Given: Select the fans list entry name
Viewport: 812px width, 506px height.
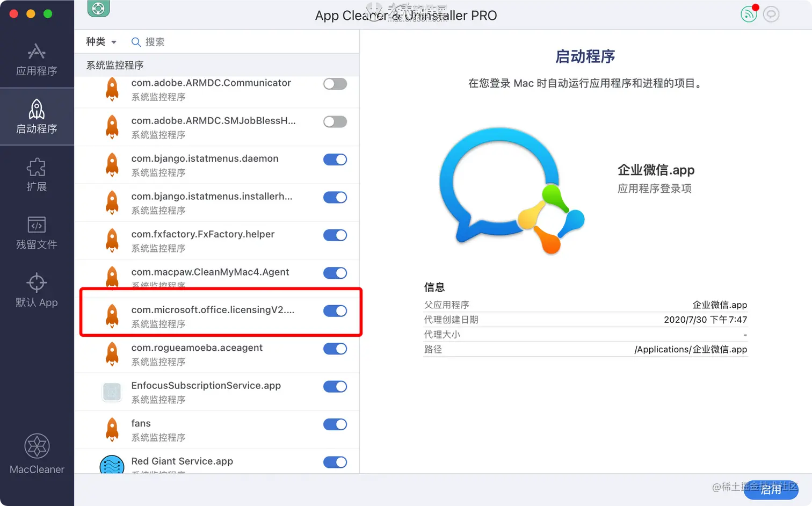Looking at the screenshot, I should (x=141, y=423).
